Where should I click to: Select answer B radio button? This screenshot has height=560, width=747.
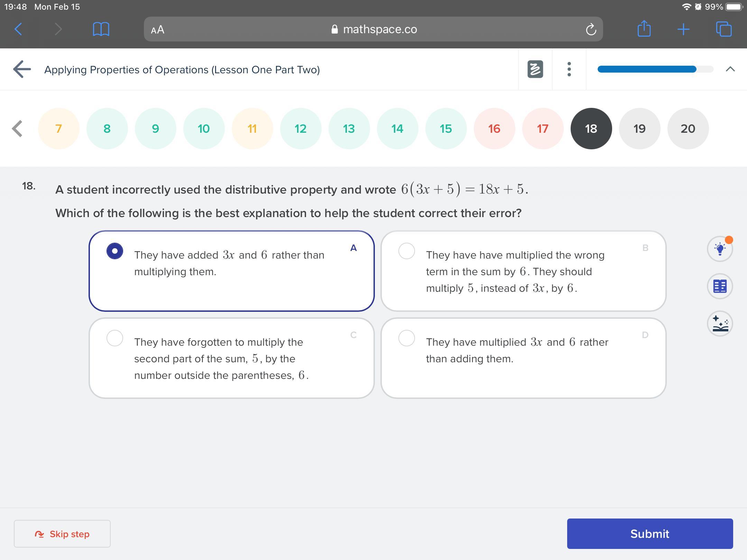(406, 251)
